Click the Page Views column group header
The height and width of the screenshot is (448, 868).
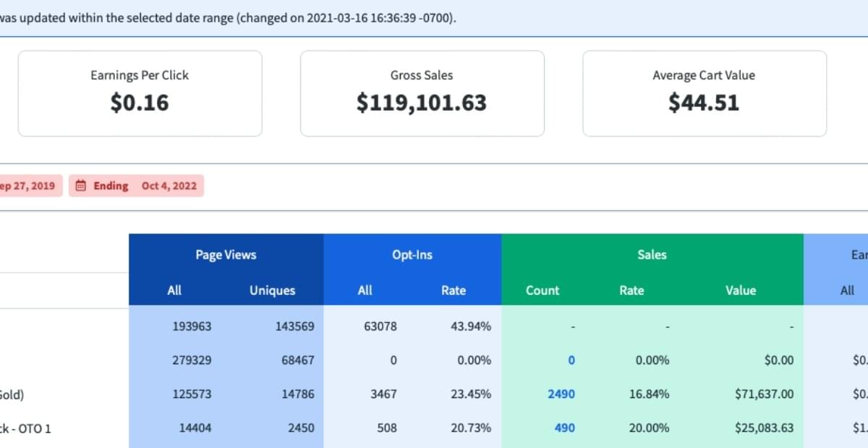point(226,254)
